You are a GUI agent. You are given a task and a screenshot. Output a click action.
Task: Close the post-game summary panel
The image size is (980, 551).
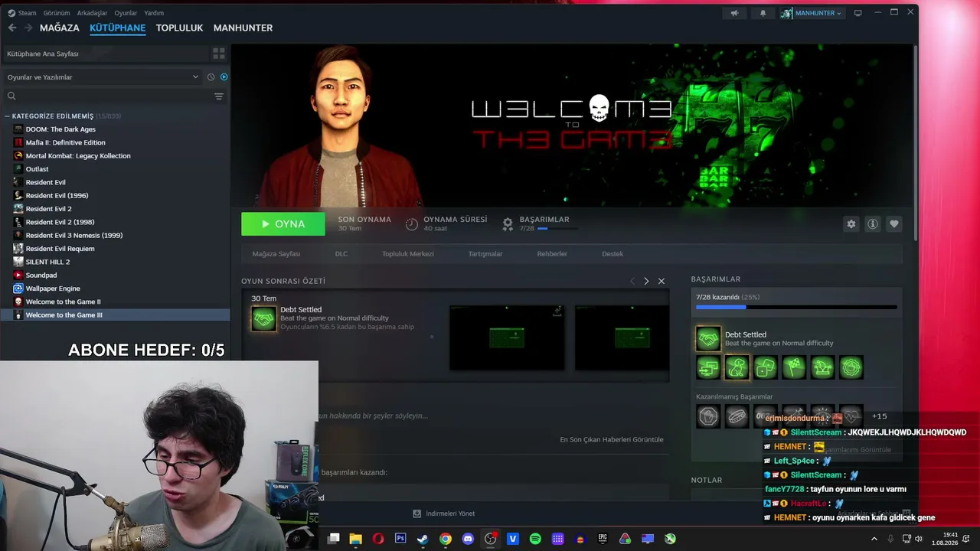pos(661,281)
